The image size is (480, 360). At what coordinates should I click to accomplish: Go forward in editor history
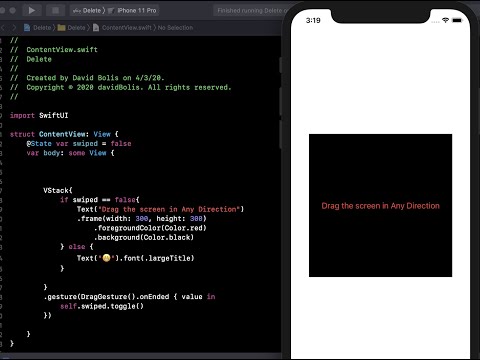coord(14,28)
